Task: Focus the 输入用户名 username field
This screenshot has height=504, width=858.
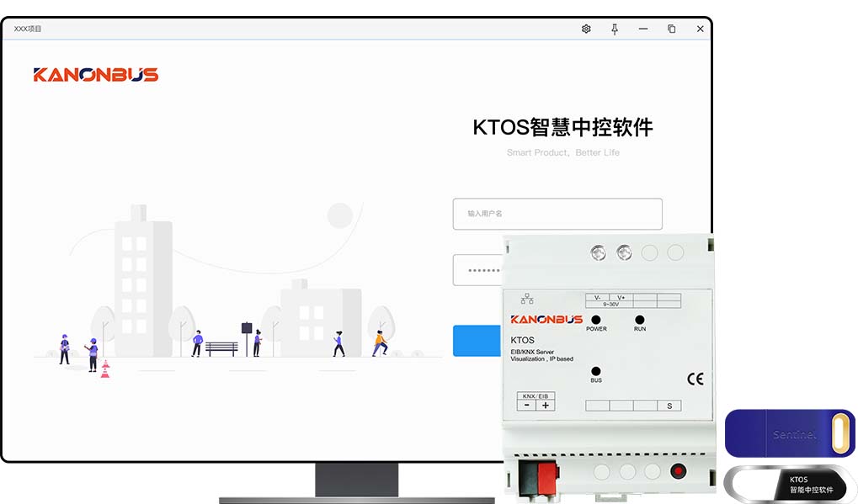Action: pyautogui.click(x=557, y=214)
